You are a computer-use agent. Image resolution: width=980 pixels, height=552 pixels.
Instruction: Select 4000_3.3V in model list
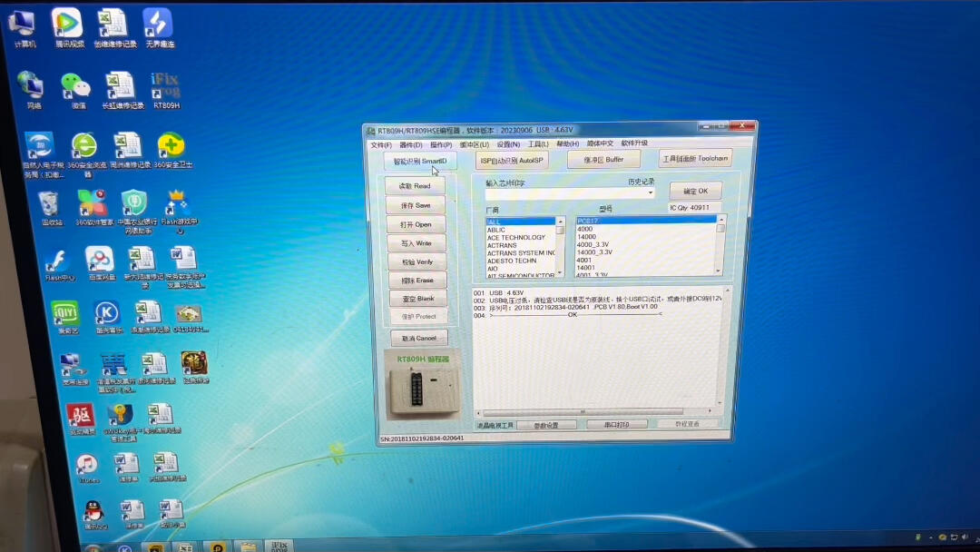click(646, 244)
